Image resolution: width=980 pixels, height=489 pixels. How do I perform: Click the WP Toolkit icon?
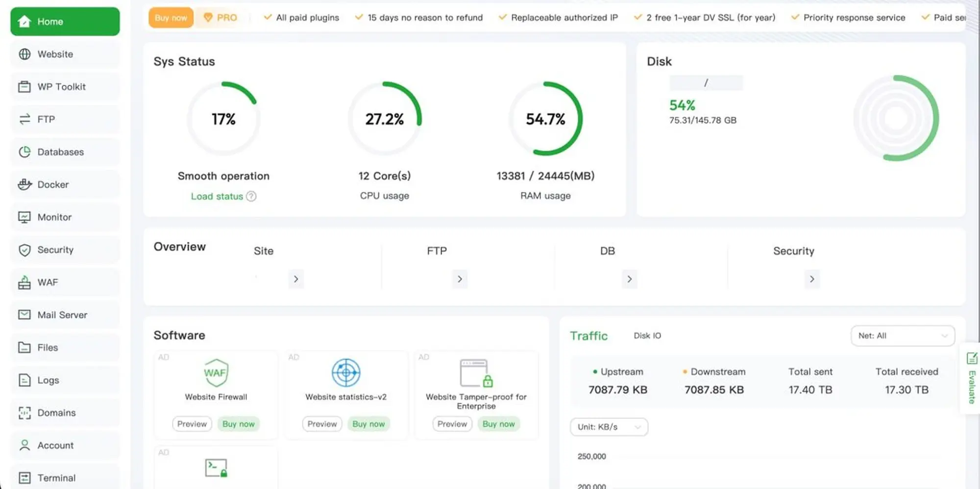(24, 87)
